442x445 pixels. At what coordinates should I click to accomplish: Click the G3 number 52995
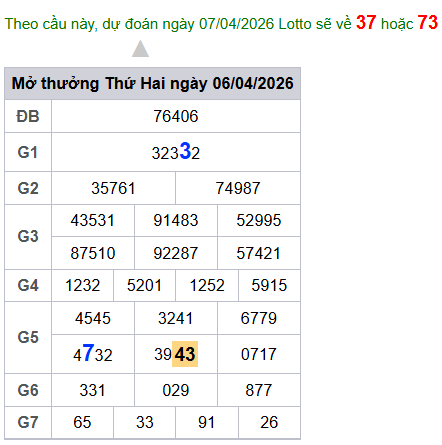(x=259, y=220)
